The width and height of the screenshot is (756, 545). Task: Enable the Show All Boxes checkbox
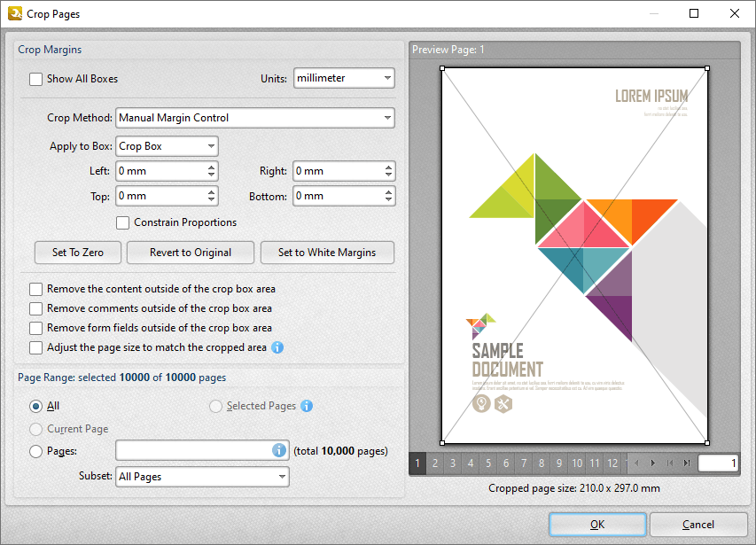point(35,79)
